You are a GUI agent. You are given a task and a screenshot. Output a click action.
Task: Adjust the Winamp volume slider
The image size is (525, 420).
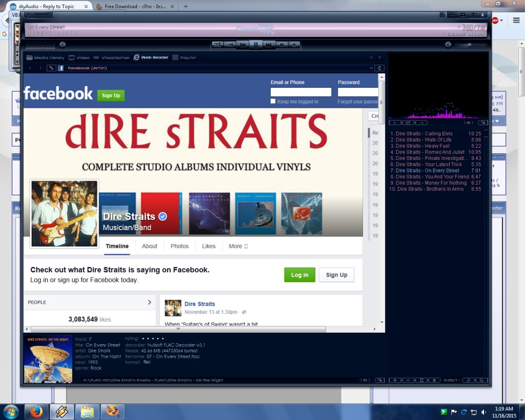tap(472, 45)
